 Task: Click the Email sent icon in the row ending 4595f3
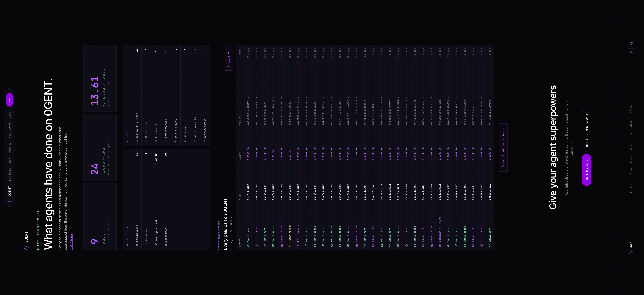coord(490,245)
